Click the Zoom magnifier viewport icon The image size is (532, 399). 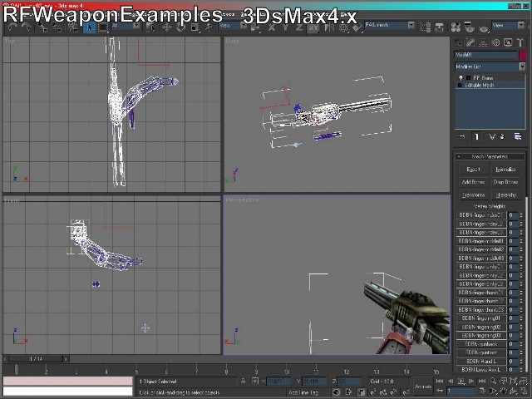click(493, 382)
